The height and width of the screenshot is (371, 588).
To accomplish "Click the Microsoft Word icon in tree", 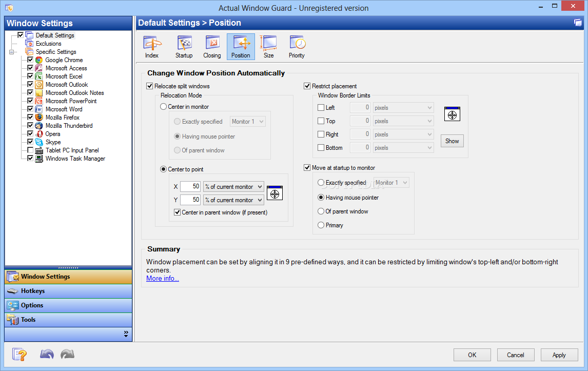I will (39, 109).
